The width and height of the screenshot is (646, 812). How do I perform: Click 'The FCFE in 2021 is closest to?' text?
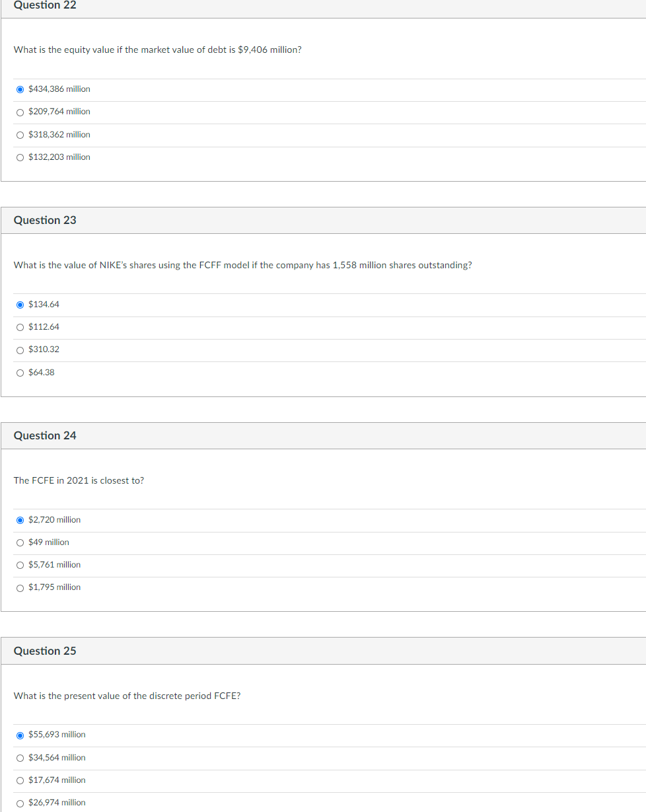tap(79, 480)
